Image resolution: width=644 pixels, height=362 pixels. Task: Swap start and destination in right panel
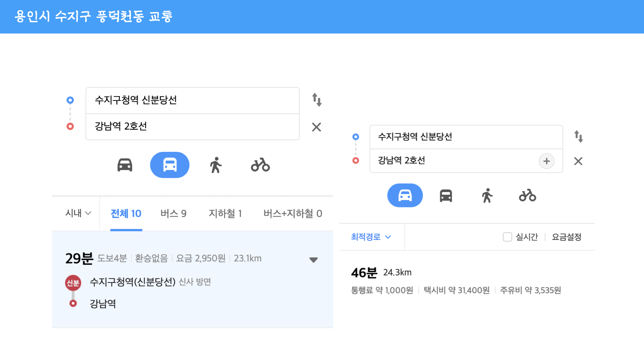click(x=578, y=136)
